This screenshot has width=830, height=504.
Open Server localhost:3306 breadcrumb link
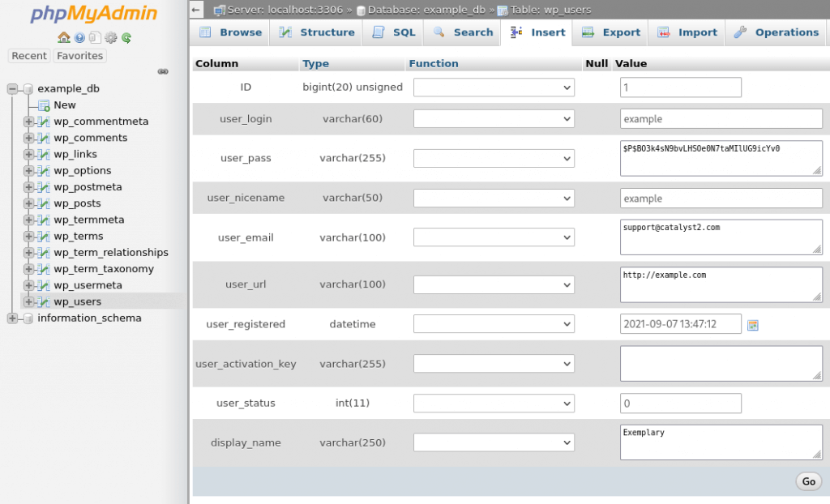285,10
